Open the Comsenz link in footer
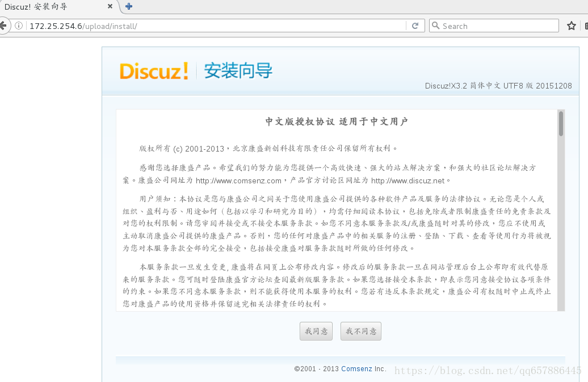The height and width of the screenshot is (382, 588). click(x=356, y=369)
